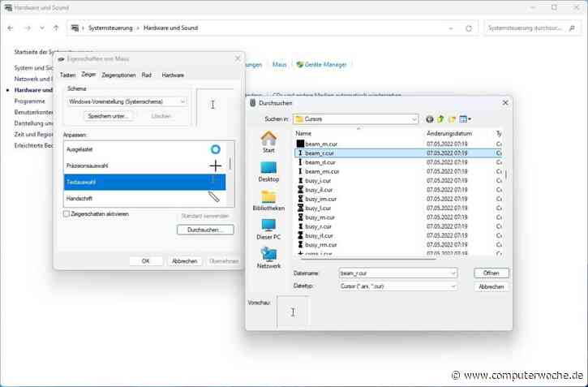588x387 pixels.
Task: Click the Handschrift pen cursor icon
Action: pyautogui.click(x=214, y=196)
